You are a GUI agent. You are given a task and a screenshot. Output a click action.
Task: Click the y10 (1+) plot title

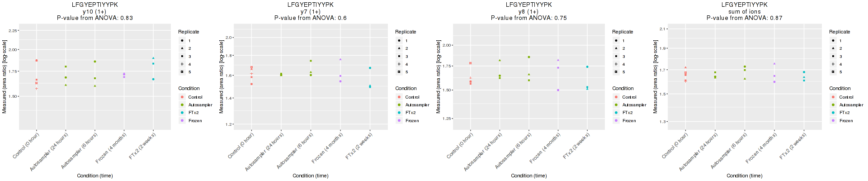click(94, 12)
